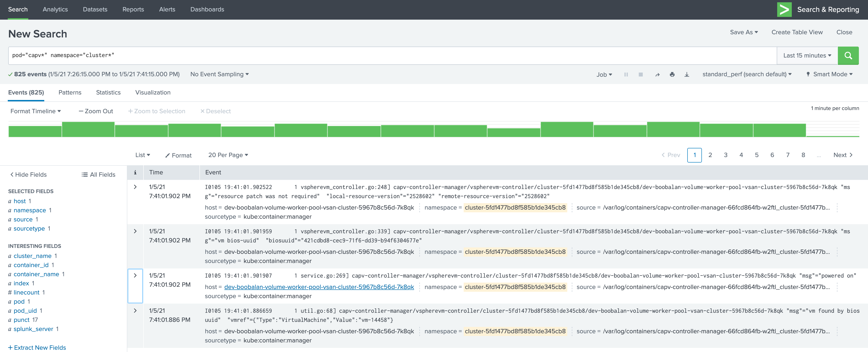Stop the running search job
Image resolution: width=868 pixels, height=352 pixels.
click(x=640, y=74)
